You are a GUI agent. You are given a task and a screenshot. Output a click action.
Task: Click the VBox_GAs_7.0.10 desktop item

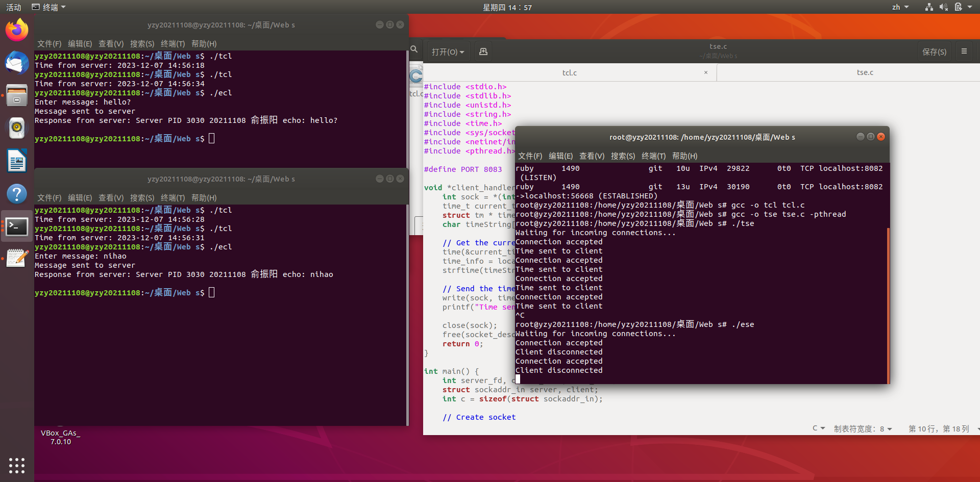[x=61, y=437]
